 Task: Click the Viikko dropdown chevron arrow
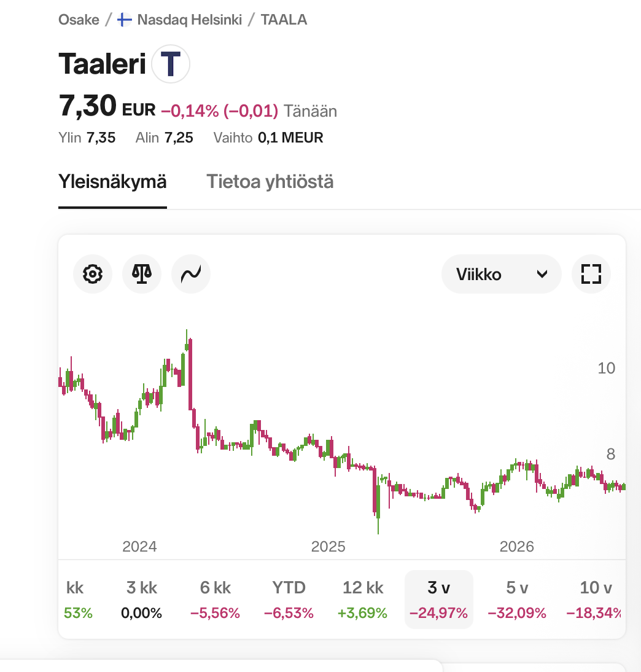[542, 275]
